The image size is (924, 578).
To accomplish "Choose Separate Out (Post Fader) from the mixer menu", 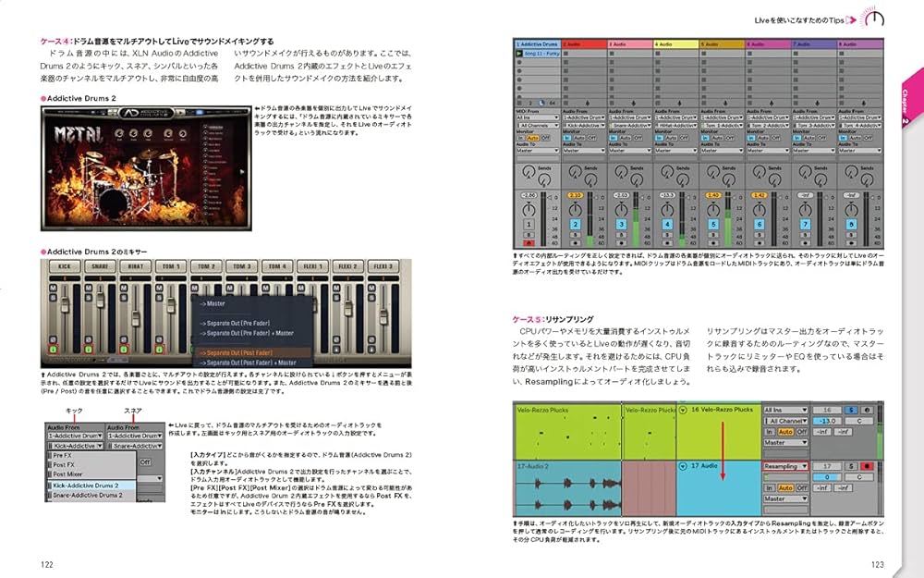I will 236,351.
